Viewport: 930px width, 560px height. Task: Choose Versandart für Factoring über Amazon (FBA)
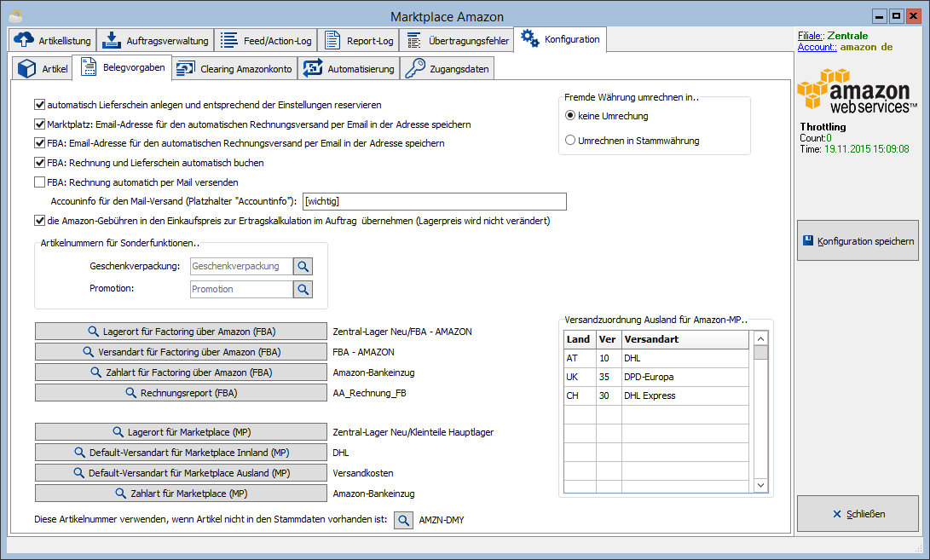[x=181, y=352]
